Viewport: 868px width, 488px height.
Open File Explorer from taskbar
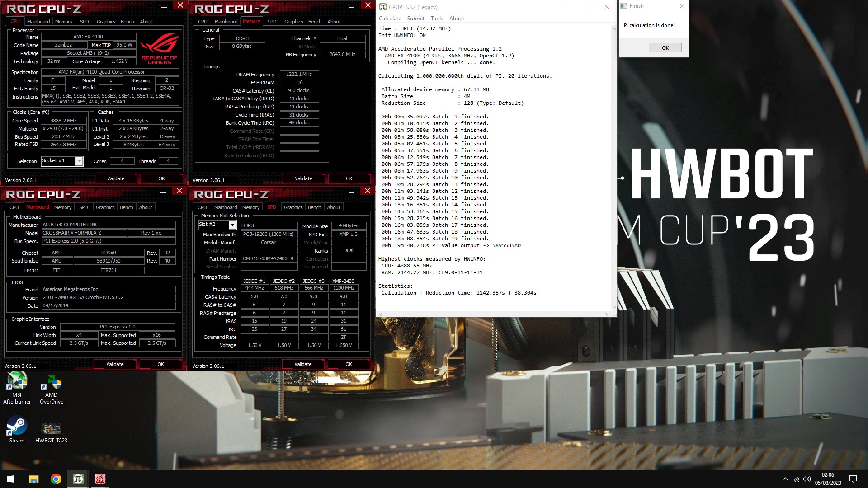click(33, 479)
